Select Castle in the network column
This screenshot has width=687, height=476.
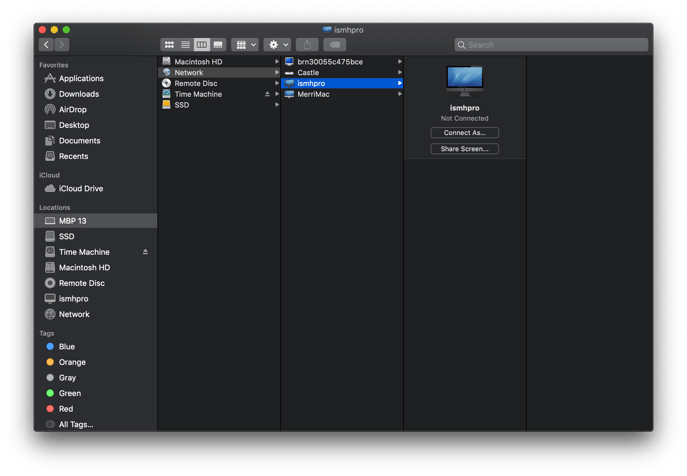tap(342, 72)
